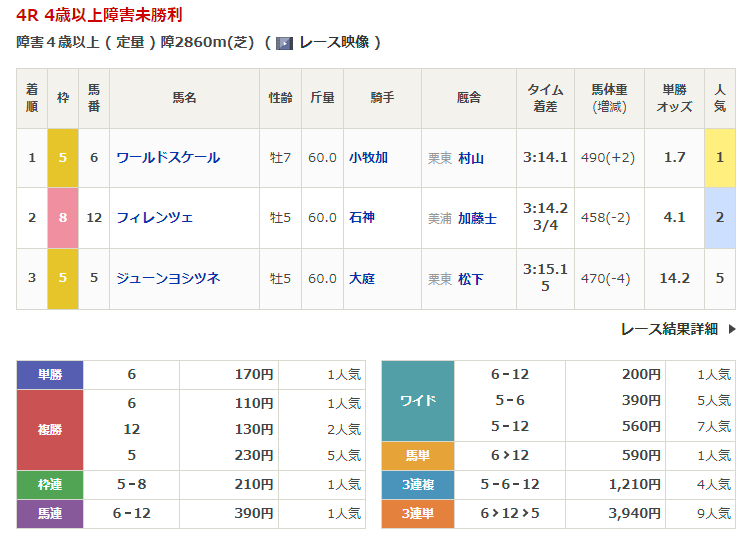This screenshot has height=541, width=751.
Task: Click the 3連単 payout label
Action: point(418,513)
